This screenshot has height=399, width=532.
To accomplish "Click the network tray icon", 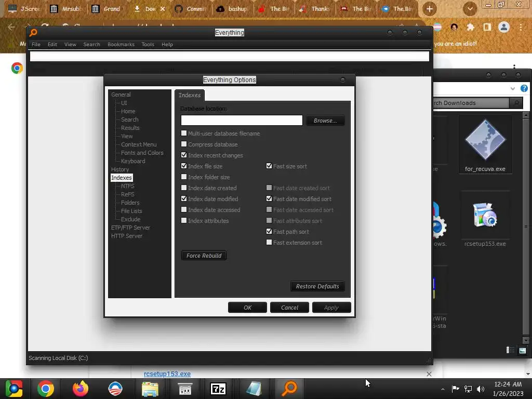I will click(x=468, y=389).
